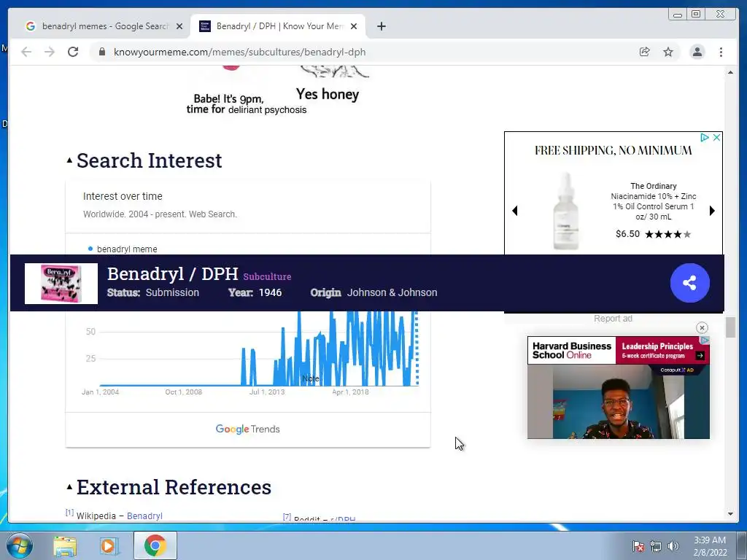
Task: Collapse the External References section
Action: (69, 486)
